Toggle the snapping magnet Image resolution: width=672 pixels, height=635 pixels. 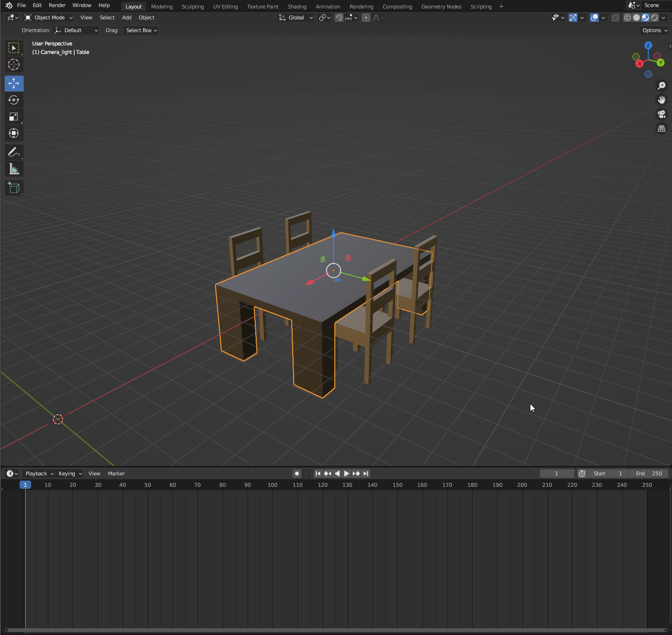coord(339,18)
